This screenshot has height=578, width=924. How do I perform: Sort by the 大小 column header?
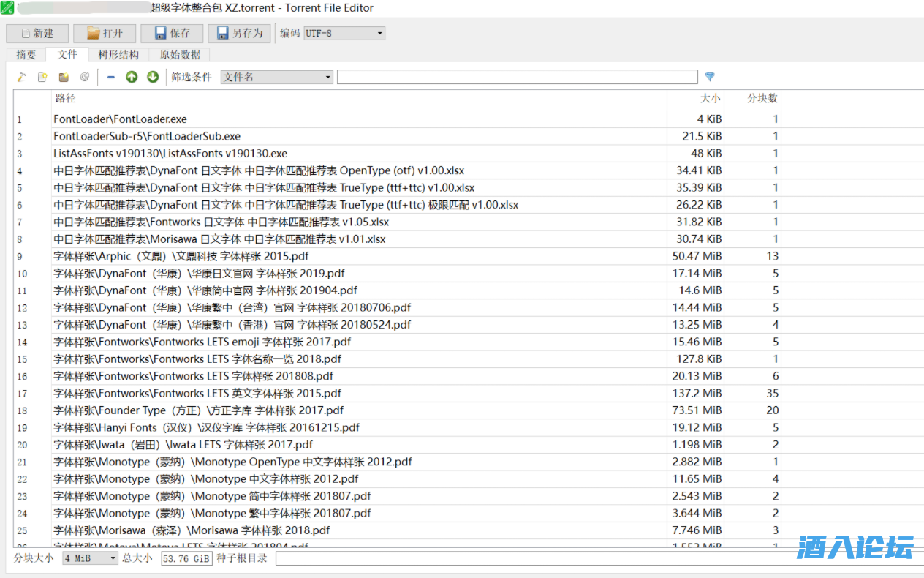point(694,98)
